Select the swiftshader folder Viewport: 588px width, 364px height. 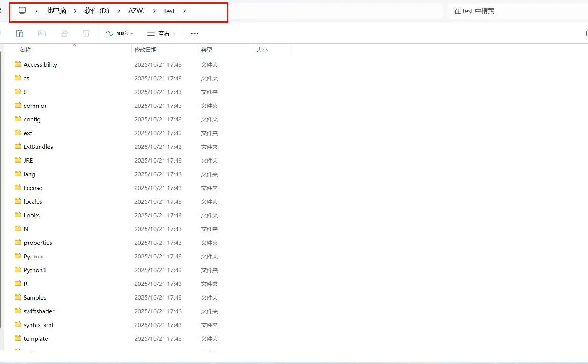[x=39, y=311]
